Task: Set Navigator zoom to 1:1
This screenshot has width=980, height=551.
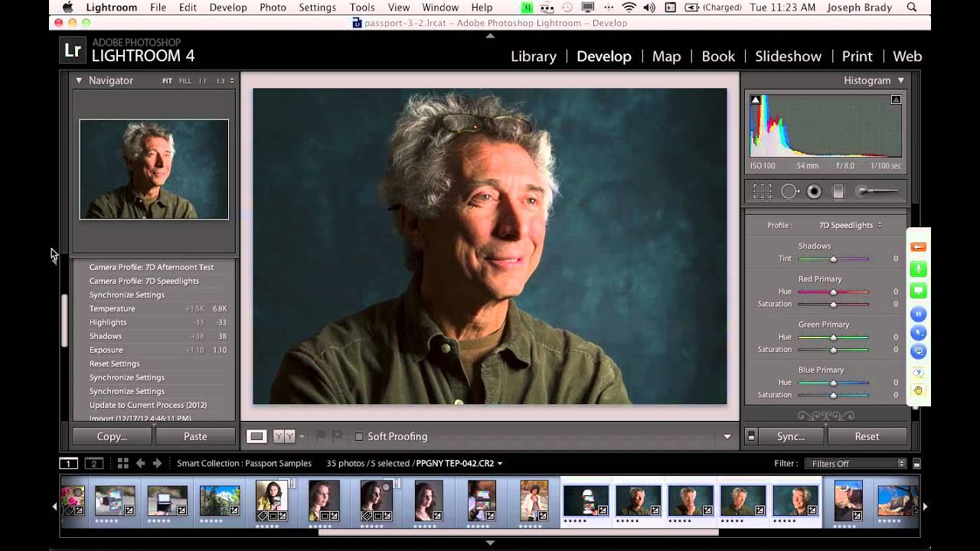Action: coord(203,80)
